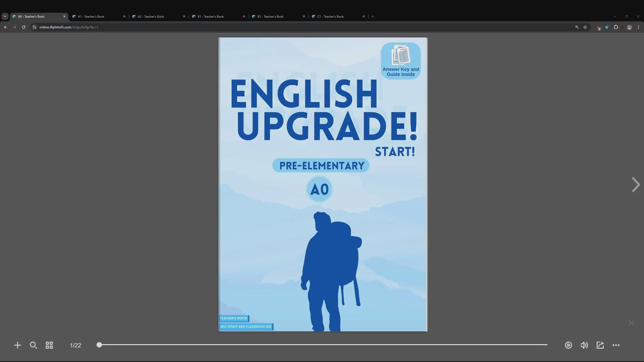
Task: Open the profile avatar menu
Action: pyautogui.click(x=629, y=27)
